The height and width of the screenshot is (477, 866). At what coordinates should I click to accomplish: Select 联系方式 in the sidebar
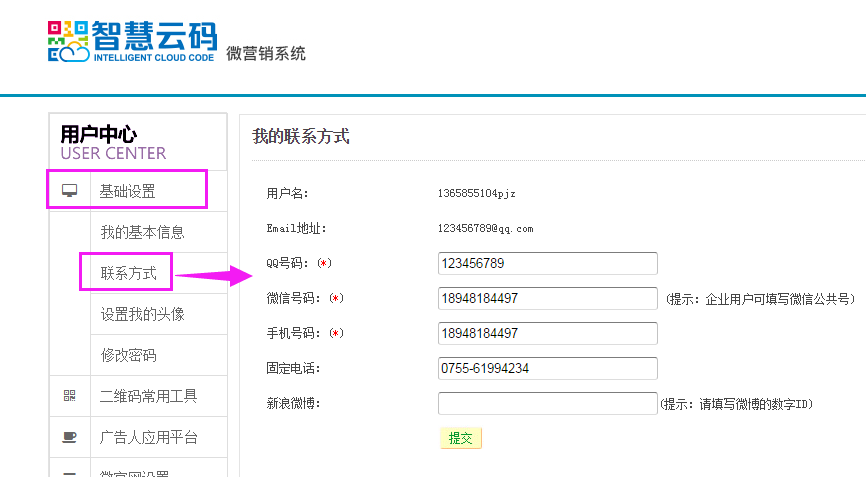click(128, 273)
